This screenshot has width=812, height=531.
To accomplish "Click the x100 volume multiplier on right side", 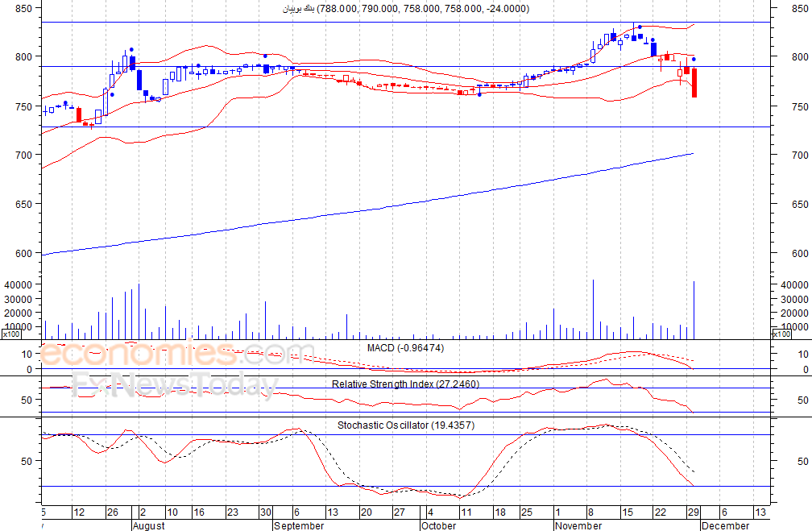I will click(x=782, y=334).
